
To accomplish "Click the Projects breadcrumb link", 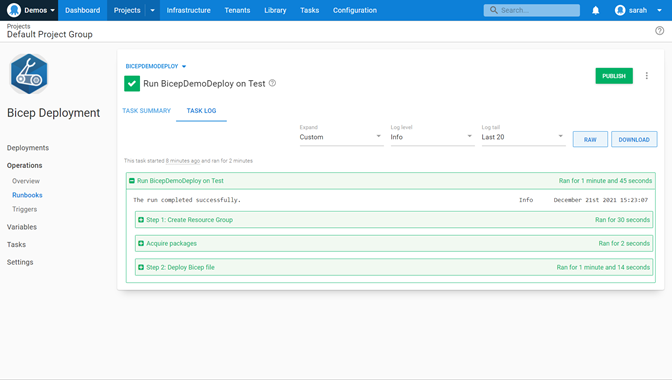I will [x=18, y=26].
